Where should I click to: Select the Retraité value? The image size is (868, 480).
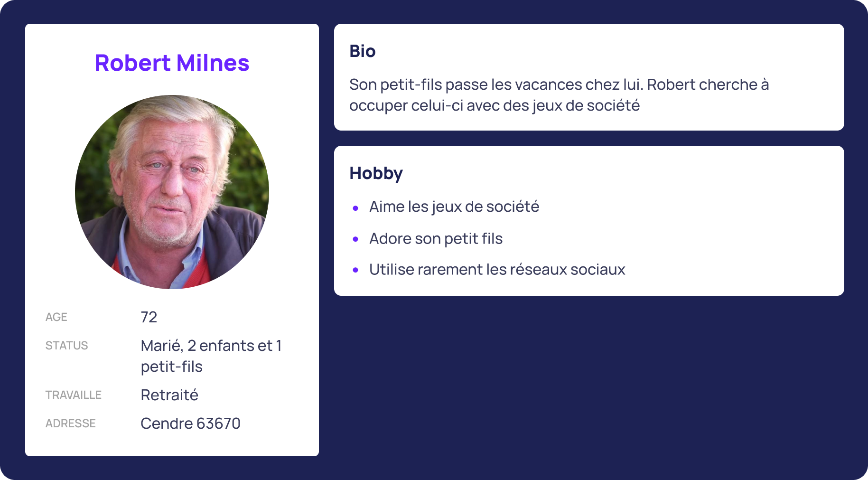coord(169,395)
